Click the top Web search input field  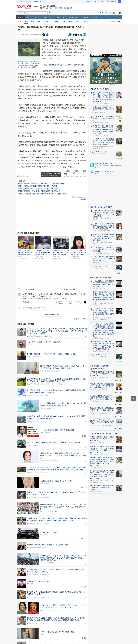[102, 2]
